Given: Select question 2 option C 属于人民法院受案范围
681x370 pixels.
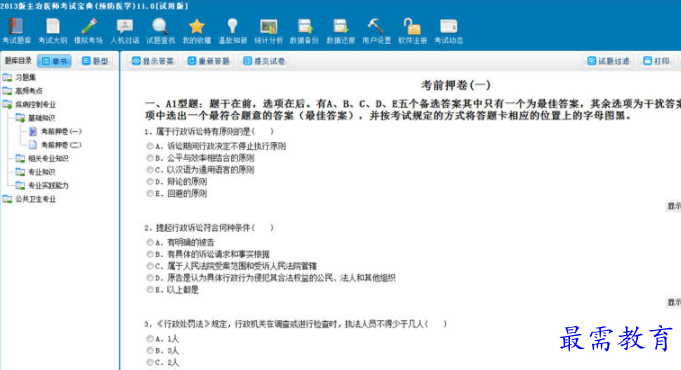Looking at the screenshot, I should (x=150, y=266).
